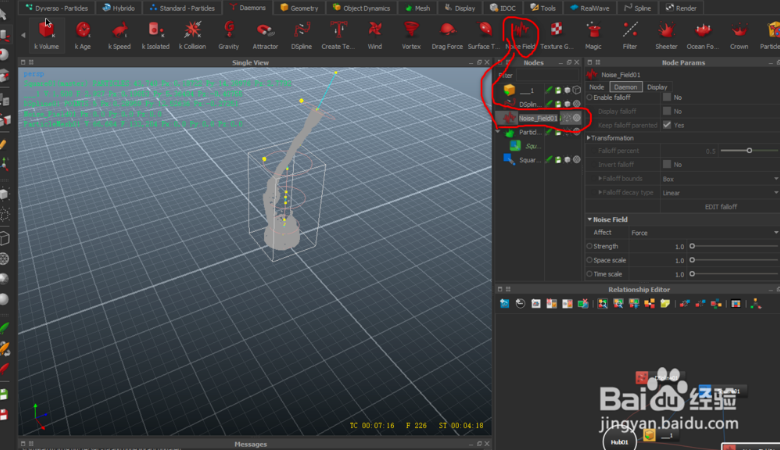The width and height of the screenshot is (780, 450).
Task: Click the Falloff percent slider handle
Action: (749, 150)
